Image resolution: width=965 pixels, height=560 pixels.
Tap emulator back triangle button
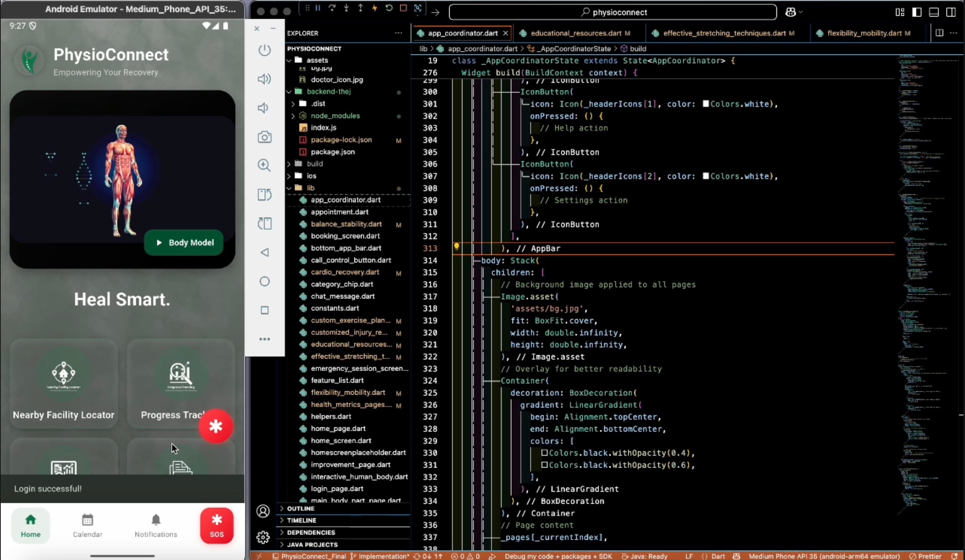pyautogui.click(x=264, y=252)
